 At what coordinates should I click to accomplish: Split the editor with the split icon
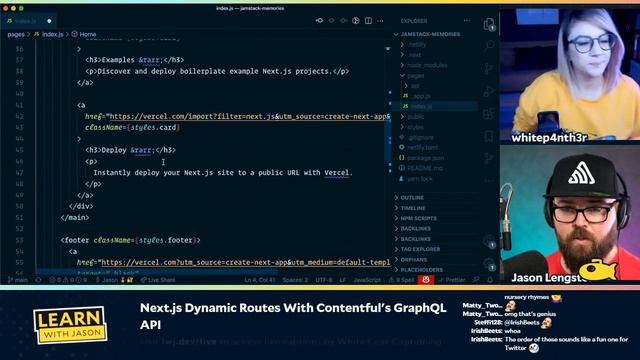(368, 21)
